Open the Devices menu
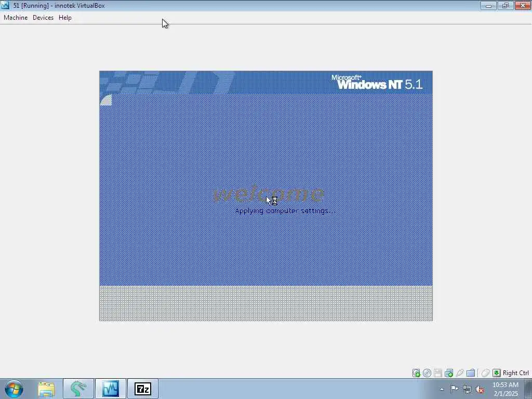The image size is (532, 399). pyautogui.click(x=43, y=18)
